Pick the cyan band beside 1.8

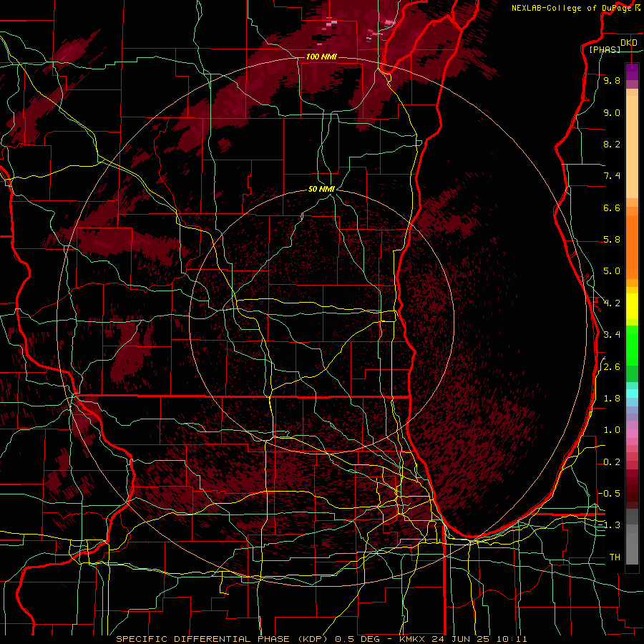(x=632, y=394)
